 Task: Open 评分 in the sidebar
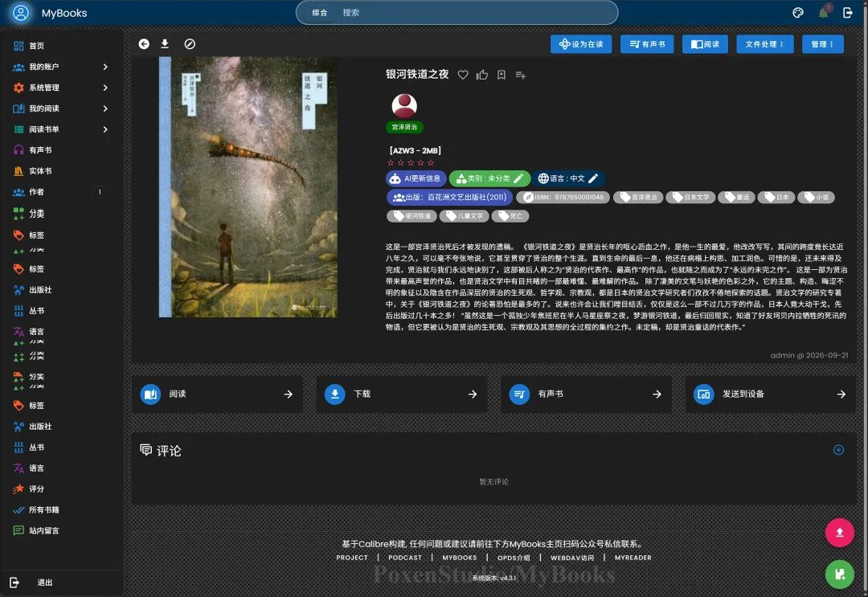61,489
